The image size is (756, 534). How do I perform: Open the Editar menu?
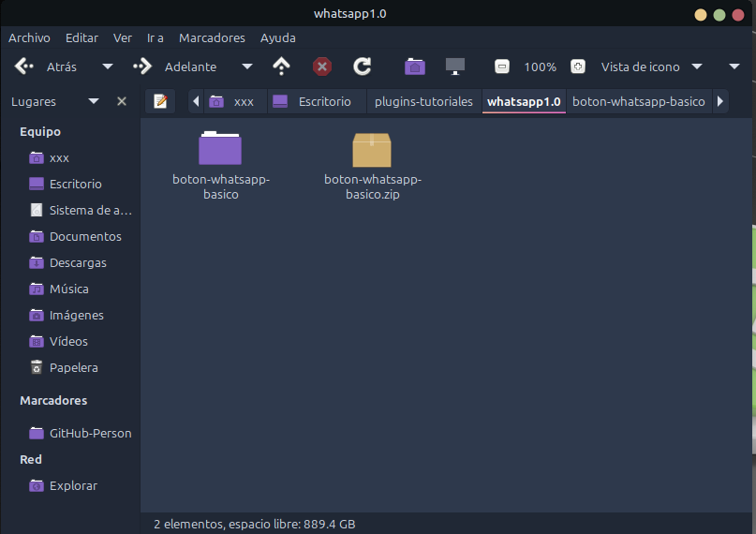(82, 37)
